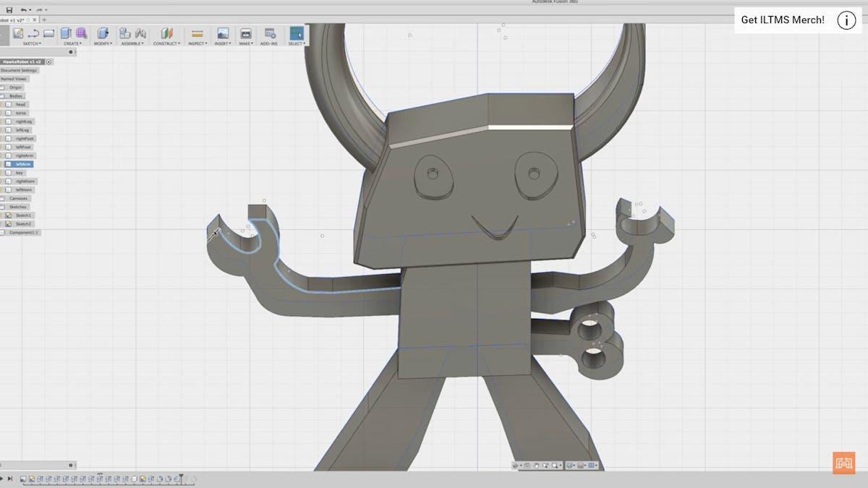
Task: Open the Origin folder in browser
Action: click(15, 87)
